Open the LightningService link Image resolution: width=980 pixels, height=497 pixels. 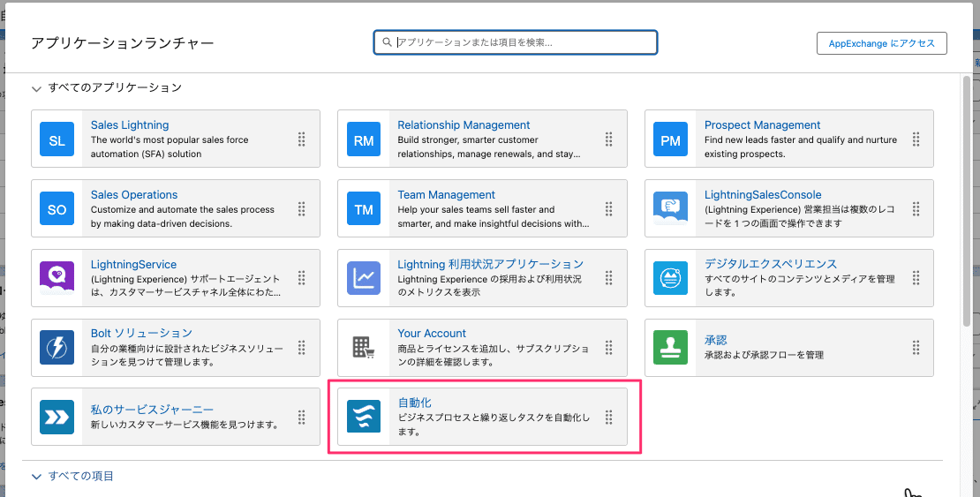pyautogui.click(x=133, y=265)
